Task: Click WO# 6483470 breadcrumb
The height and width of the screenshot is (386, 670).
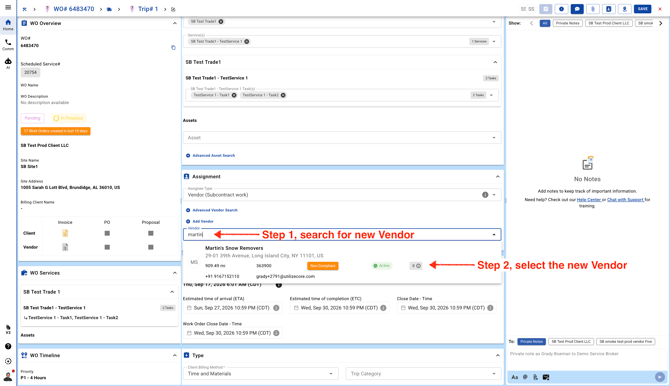Action: pos(73,9)
